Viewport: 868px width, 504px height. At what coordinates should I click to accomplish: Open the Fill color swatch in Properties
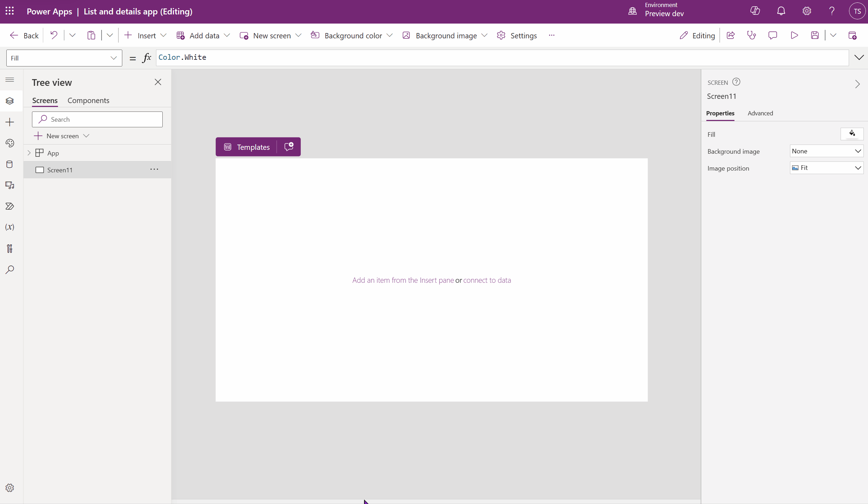click(852, 134)
